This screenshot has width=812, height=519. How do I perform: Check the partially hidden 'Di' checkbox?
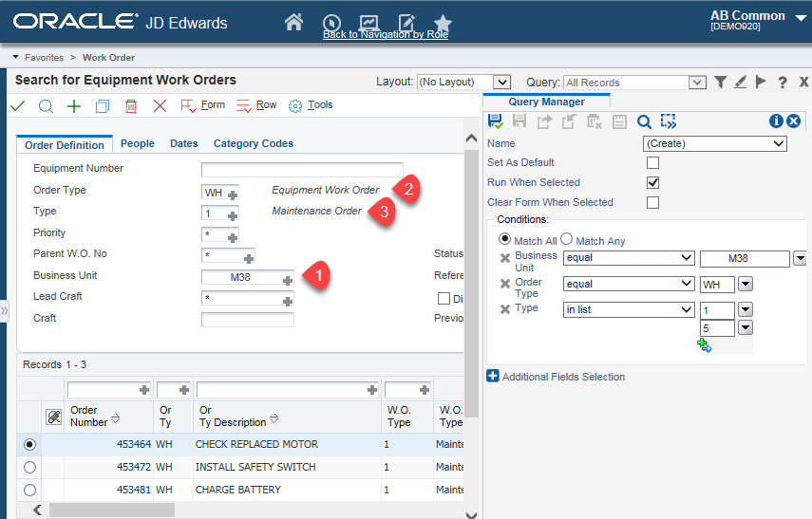pyautogui.click(x=444, y=299)
